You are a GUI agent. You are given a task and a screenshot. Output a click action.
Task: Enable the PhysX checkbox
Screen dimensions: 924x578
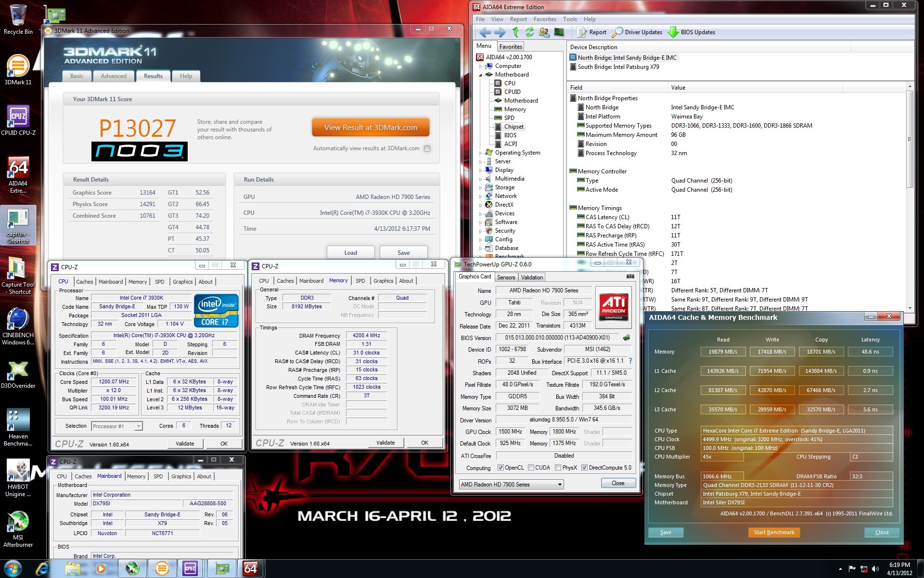tap(558, 468)
